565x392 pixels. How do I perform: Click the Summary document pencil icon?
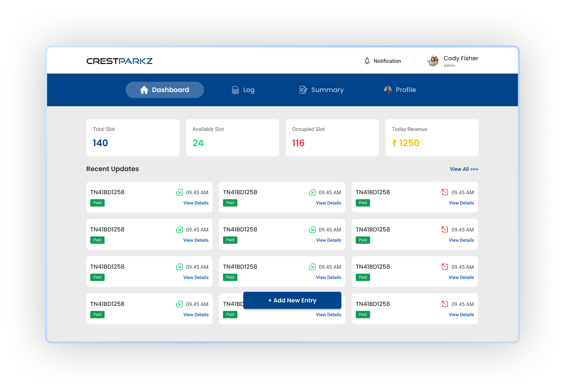(x=303, y=90)
